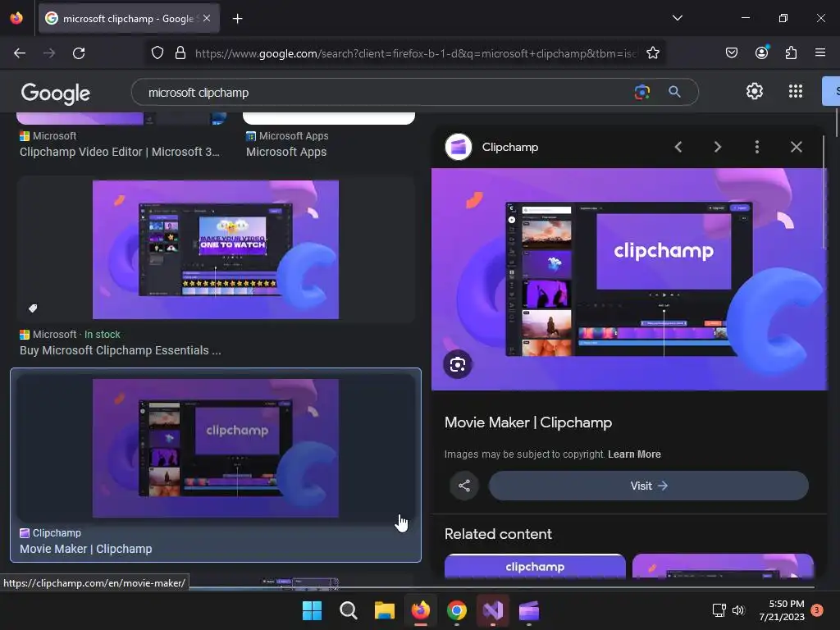This screenshot has width=840, height=630.
Task: Open the Learn More copyright link
Action: [x=634, y=454]
